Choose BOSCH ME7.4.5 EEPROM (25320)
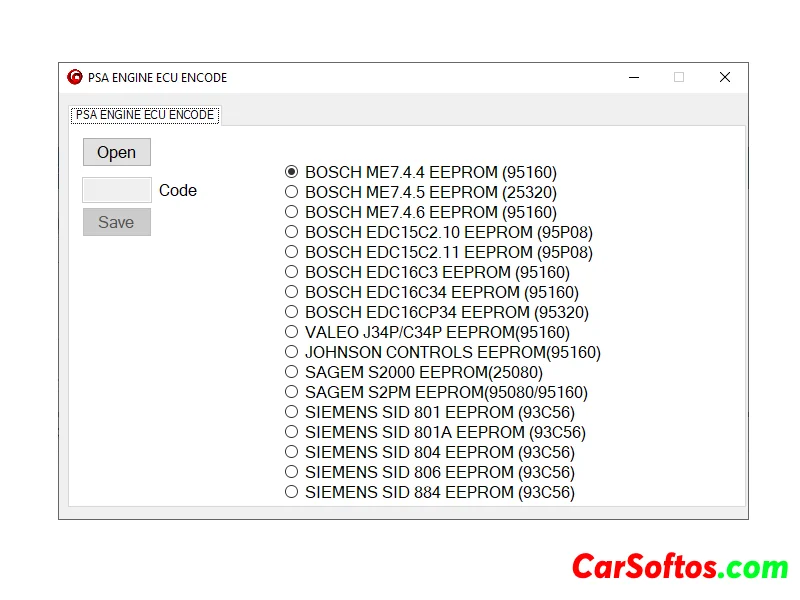 tap(292, 192)
